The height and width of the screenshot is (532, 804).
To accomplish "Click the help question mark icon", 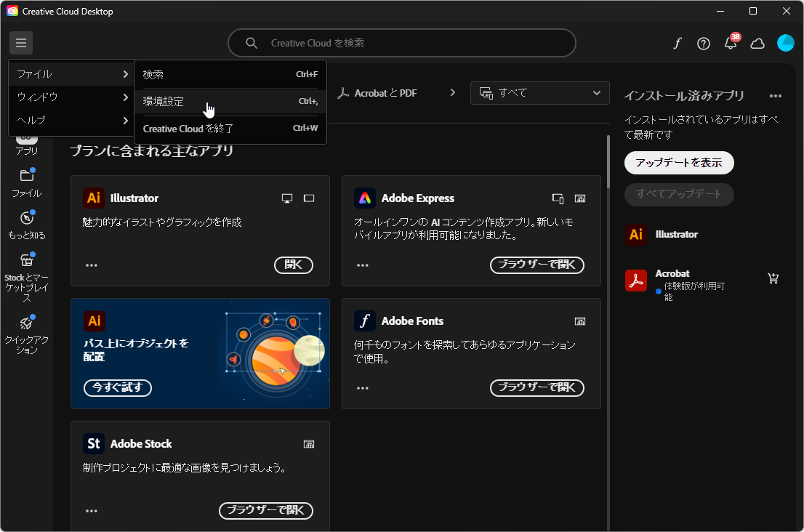I will 703,44.
